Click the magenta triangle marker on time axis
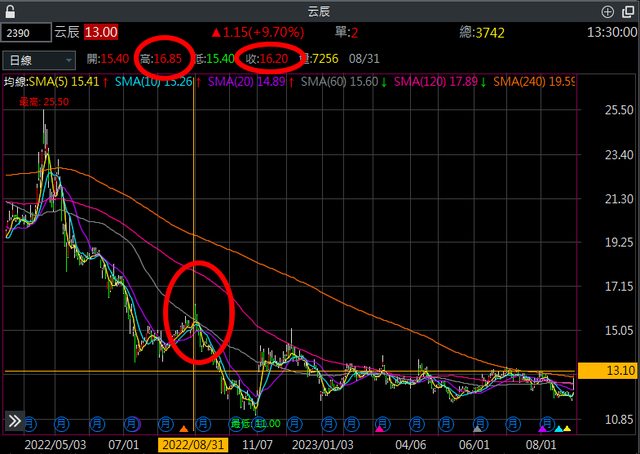Screen dimensions: 640x454 (x=379, y=428)
